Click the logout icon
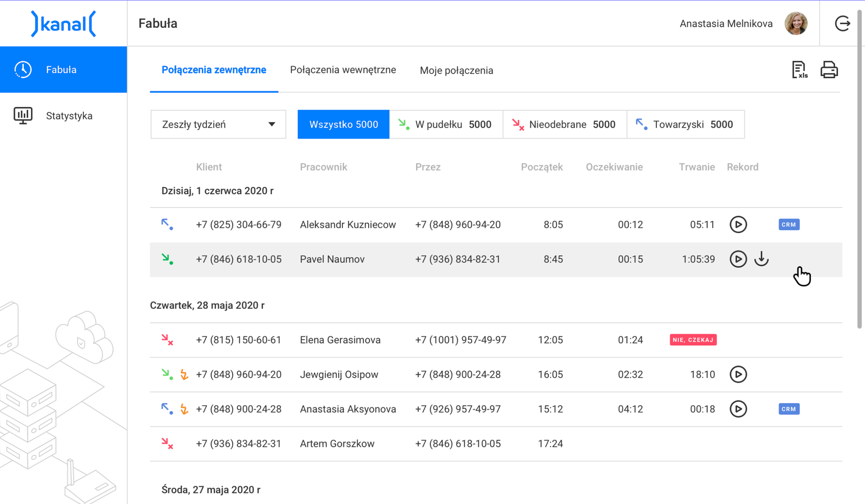Viewport: 865px width, 504px height. [842, 24]
